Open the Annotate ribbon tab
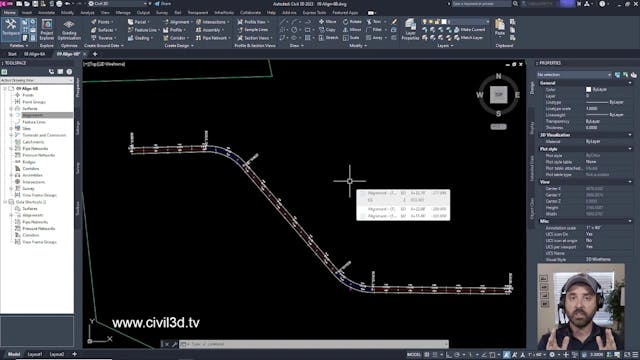This screenshot has height=360, width=640. 46,13
